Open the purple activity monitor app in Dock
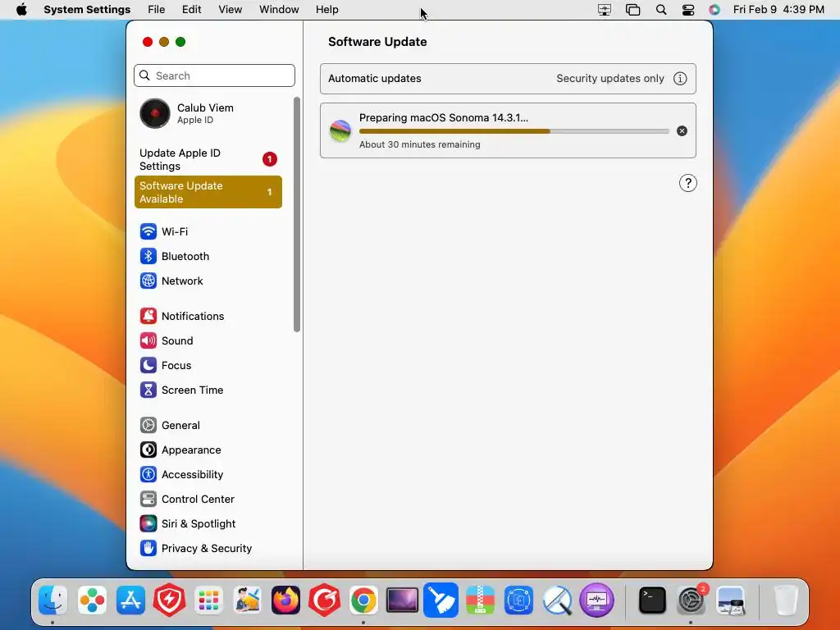 [596, 600]
